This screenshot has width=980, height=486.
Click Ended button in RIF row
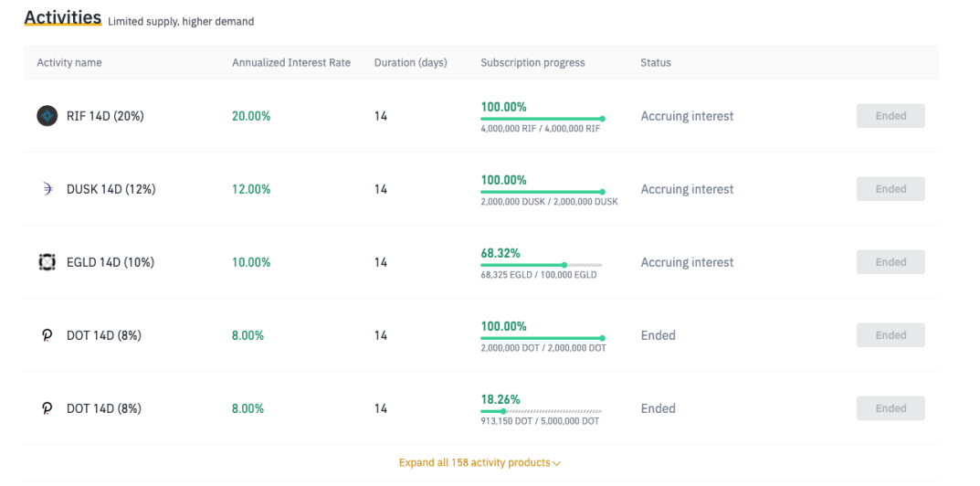tap(890, 116)
